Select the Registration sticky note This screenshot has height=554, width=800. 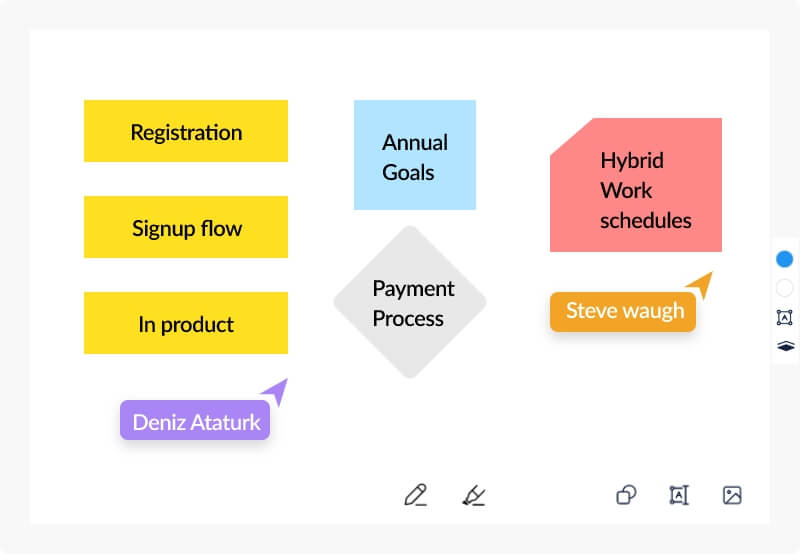(186, 131)
